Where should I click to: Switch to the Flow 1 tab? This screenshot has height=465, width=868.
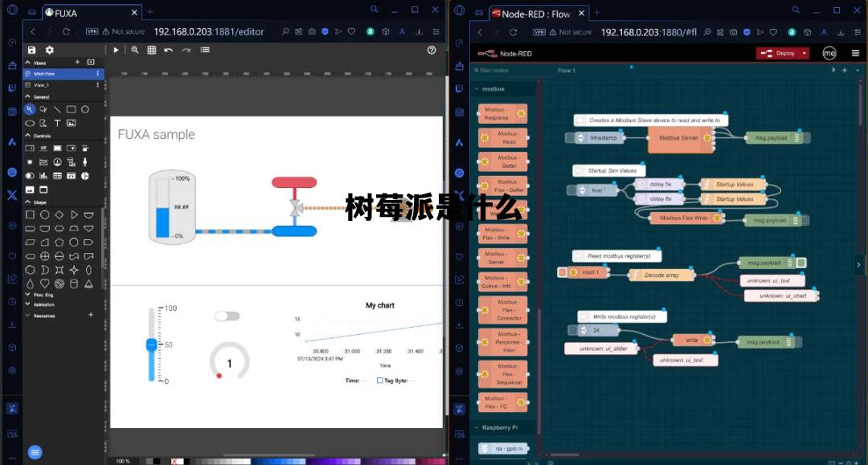click(x=567, y=70)
